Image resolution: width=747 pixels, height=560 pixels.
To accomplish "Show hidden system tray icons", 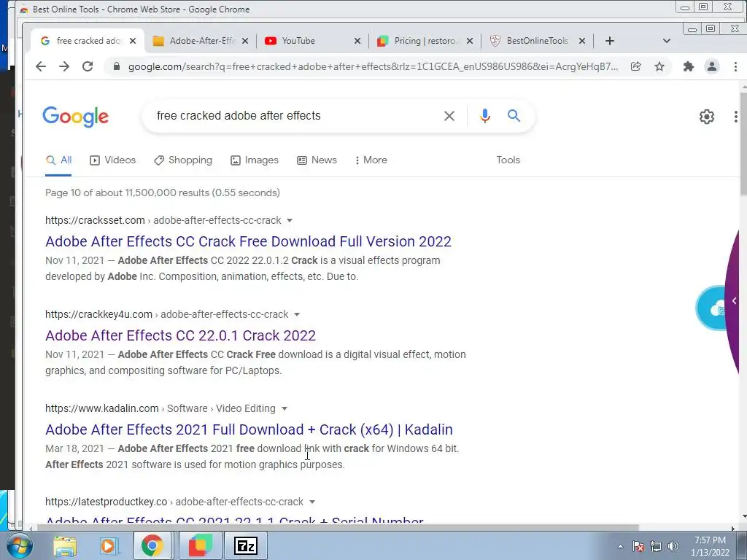I will click(620, 546).
